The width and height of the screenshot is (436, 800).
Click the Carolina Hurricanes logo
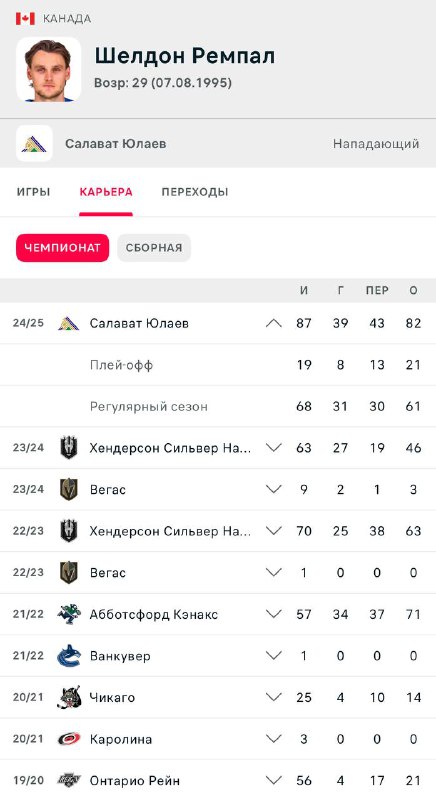(x=68, y=739)
